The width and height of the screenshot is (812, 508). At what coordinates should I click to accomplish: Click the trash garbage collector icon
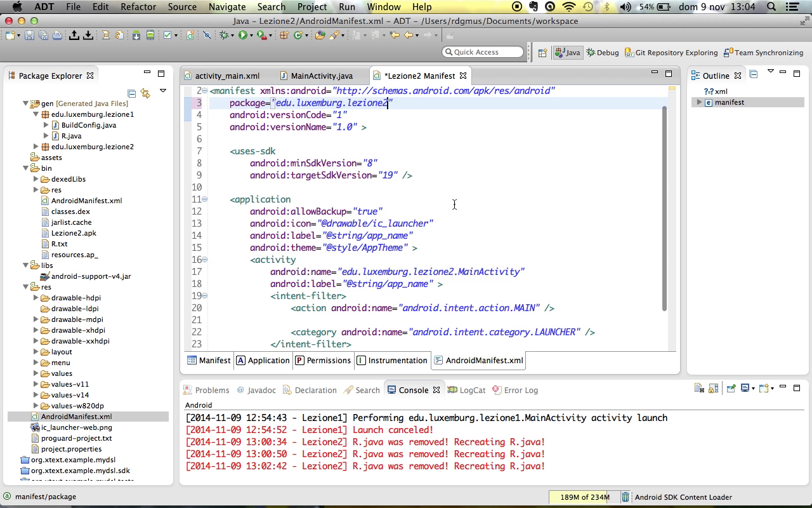pyautogui.click(x=625, y=497)
